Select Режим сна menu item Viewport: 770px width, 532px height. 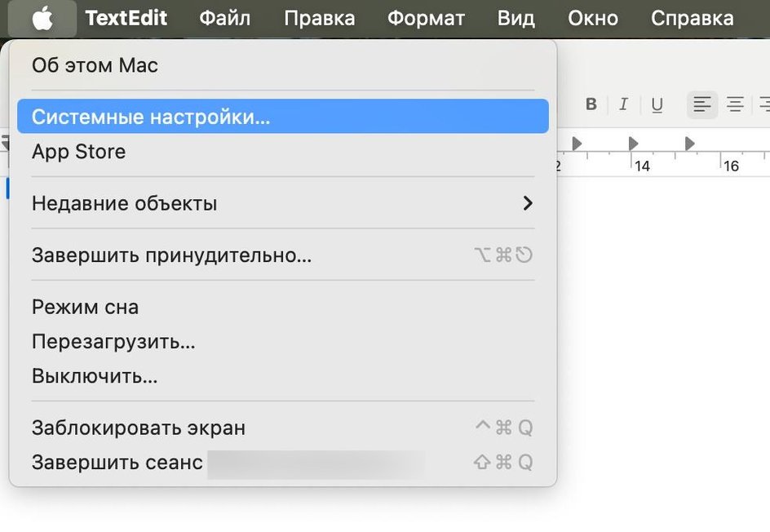click(x=283, y=307)
